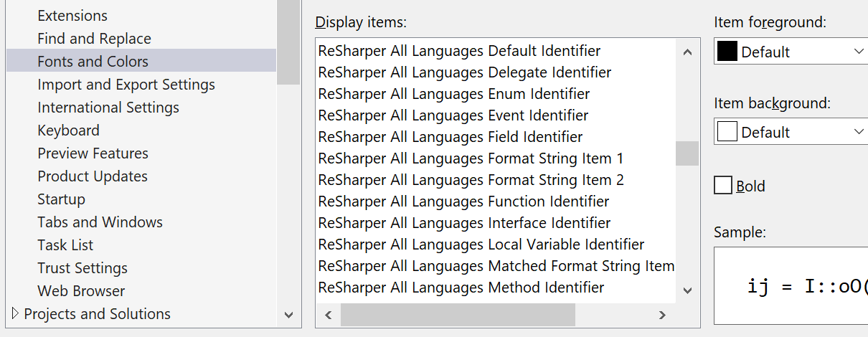The width and height of the screenshot is (868, 337).
Task: Select ReSharper Method Identifier display item
Action: (x=461, y=288)
